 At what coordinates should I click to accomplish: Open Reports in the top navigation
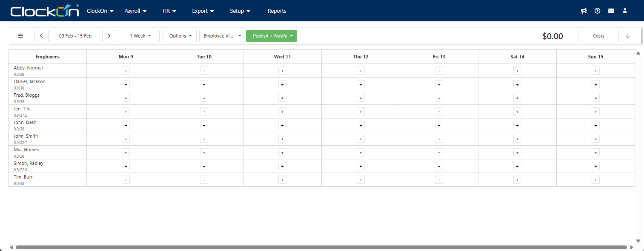(x=277, y=11)
